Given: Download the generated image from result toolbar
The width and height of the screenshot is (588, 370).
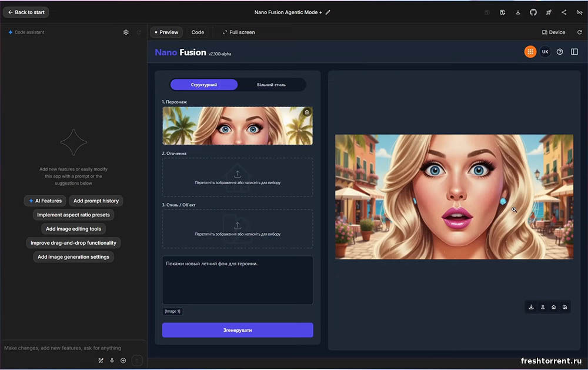Looking at the screenshot, I should pos(532,307).
